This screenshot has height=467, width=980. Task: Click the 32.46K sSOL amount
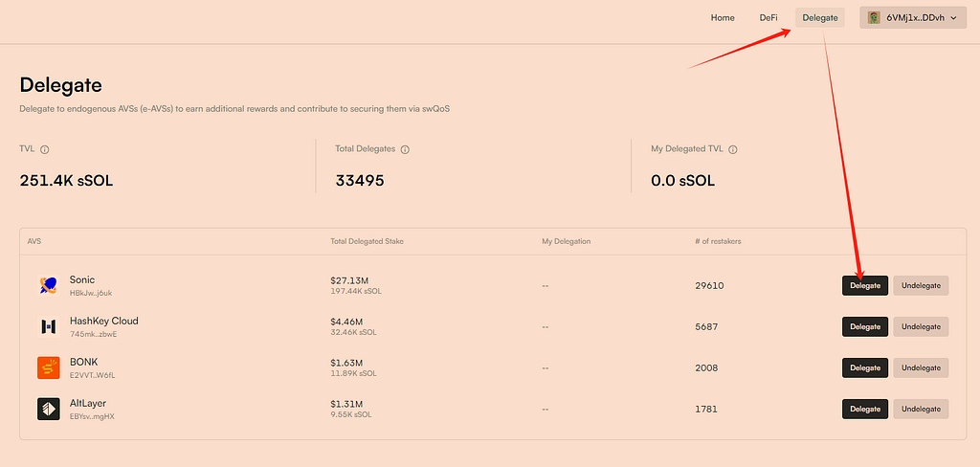[354, 332]
